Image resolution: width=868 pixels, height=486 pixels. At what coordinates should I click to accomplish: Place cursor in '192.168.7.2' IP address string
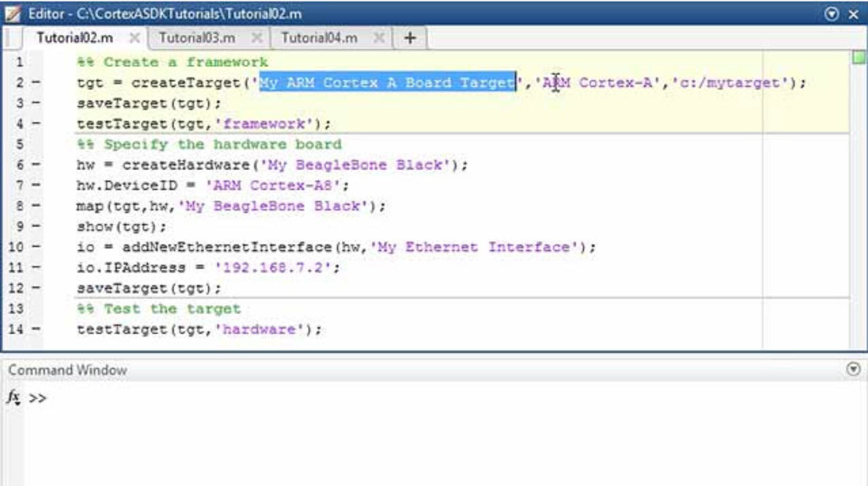(276, 268)
